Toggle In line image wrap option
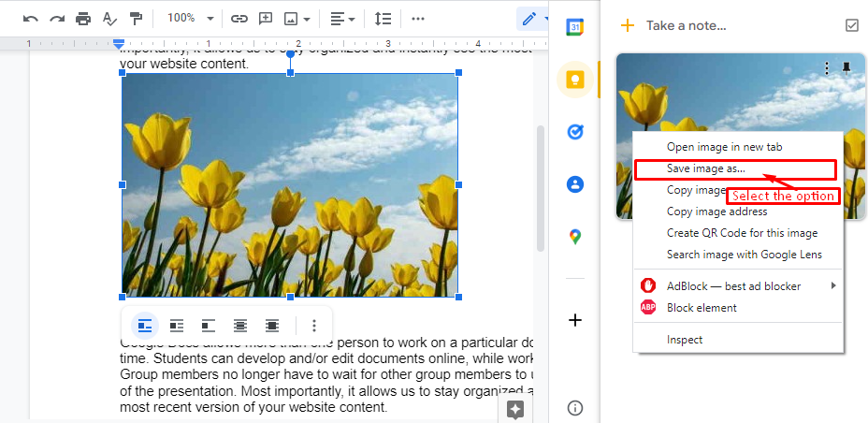Viewport: 868px width, 423px height. pos(145,326)
